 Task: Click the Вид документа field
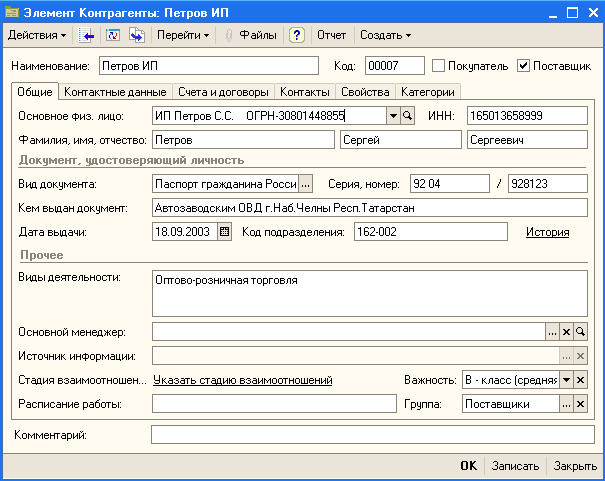coord(225,184)
